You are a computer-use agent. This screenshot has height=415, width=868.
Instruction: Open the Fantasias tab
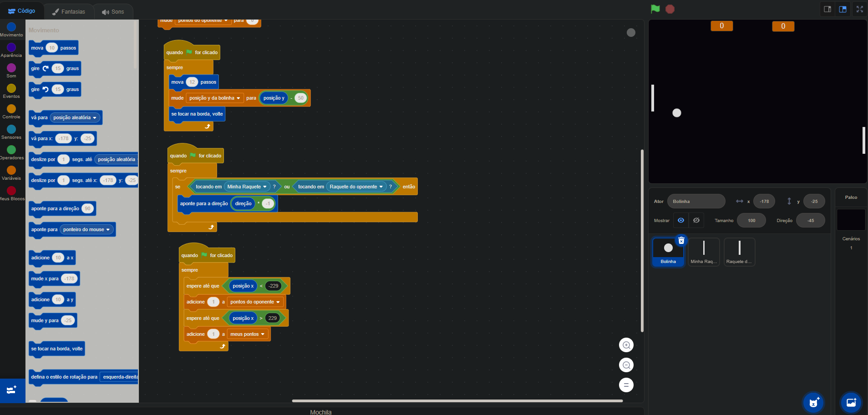pyautogui.click(x=68, y=12)
